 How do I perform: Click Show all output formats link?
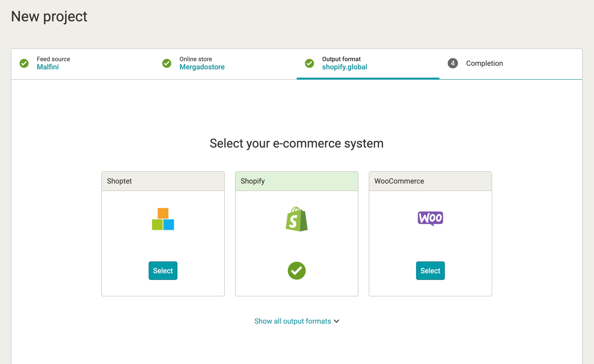coord(293,321)
